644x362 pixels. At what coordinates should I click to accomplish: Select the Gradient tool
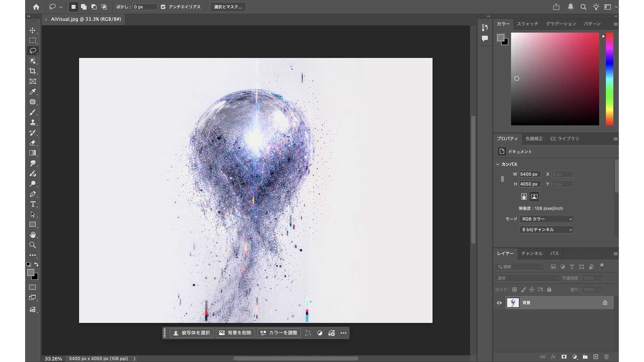tap(33, 153)
